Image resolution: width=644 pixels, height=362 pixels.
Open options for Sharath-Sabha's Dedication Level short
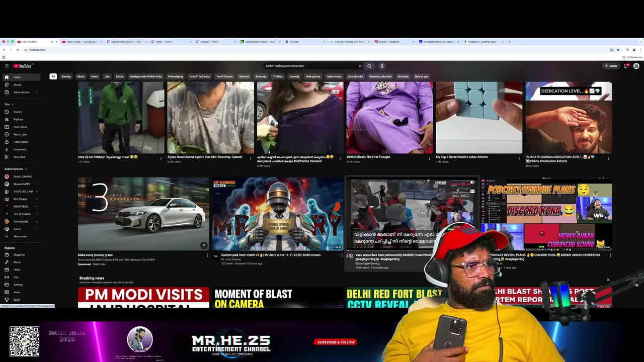[x=609, y=158]
